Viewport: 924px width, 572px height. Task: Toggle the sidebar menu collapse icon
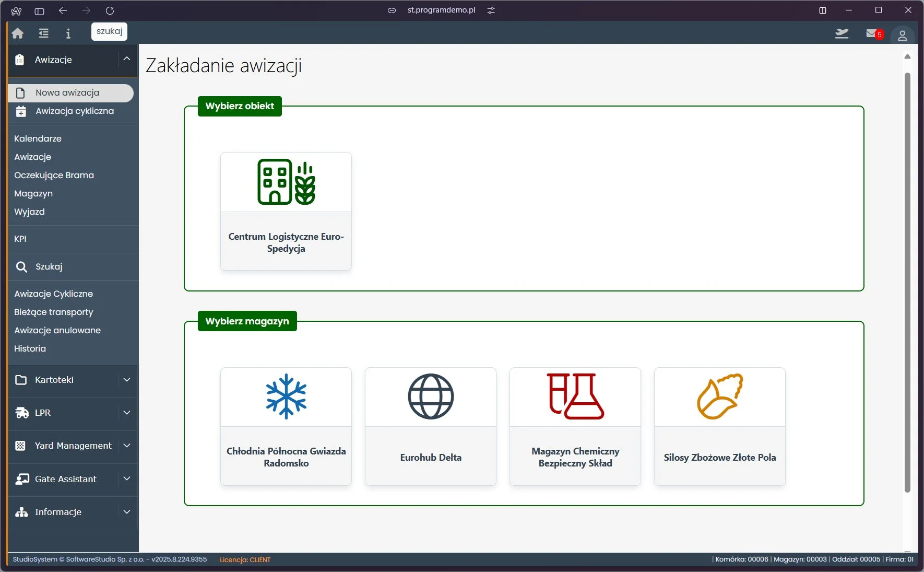(x=44, y=33)
